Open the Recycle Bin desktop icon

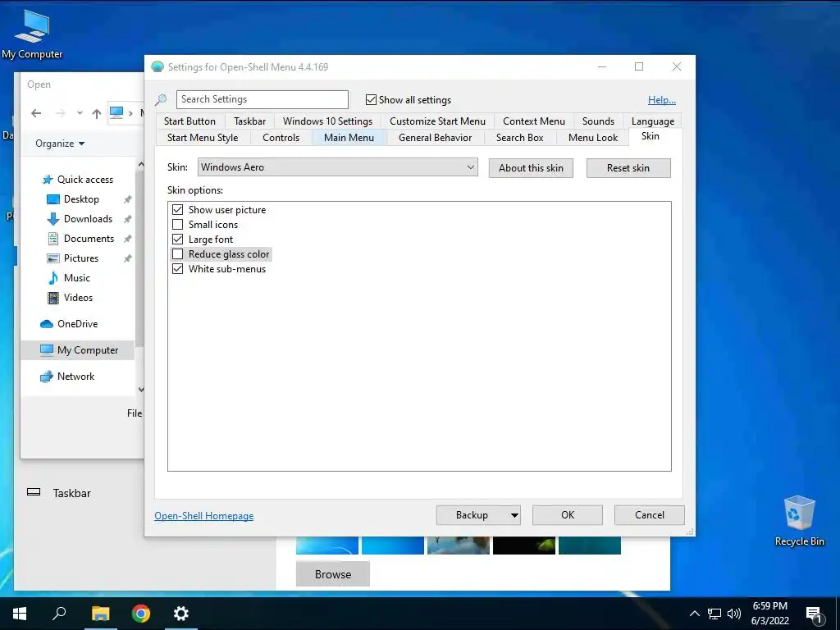coord(799,521)
